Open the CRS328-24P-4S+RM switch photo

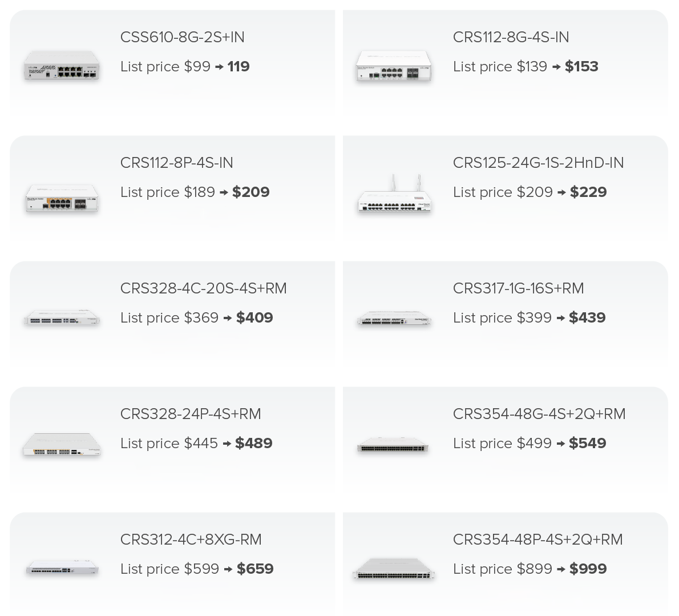pos(62,445)
